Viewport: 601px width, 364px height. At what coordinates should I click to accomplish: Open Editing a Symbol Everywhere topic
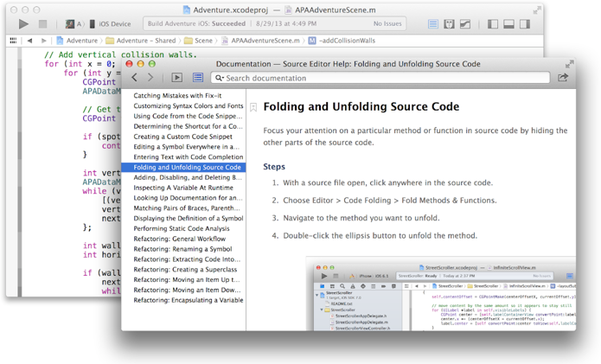[x=186, y=146]
